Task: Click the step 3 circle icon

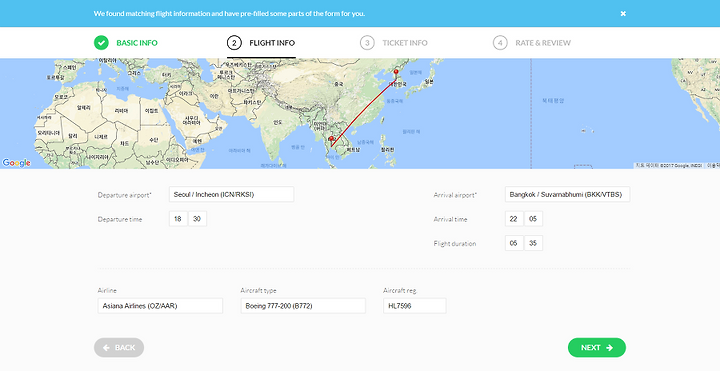Action: coord(367,43)
